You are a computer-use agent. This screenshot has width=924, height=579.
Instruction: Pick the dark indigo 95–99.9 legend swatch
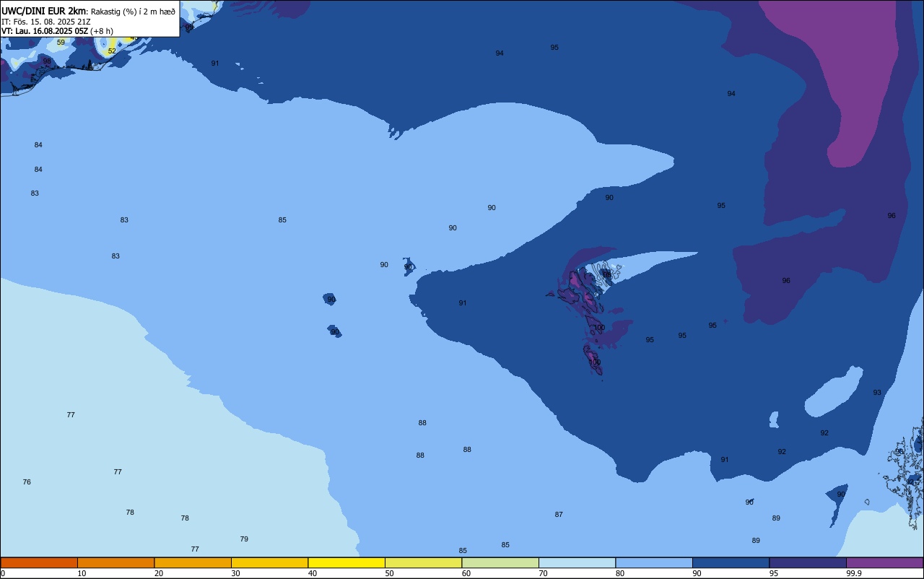tap(808, 562)
